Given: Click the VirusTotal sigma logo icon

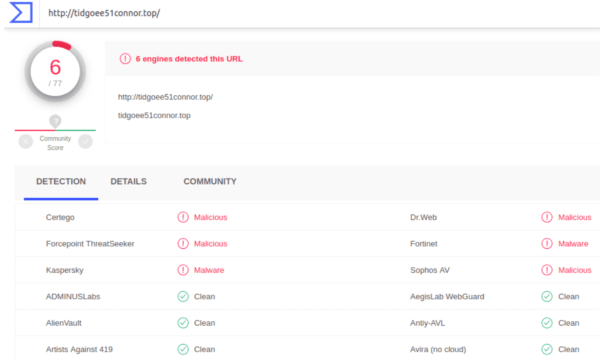Looking at the screenshot, I should click(x=21, y=12).
